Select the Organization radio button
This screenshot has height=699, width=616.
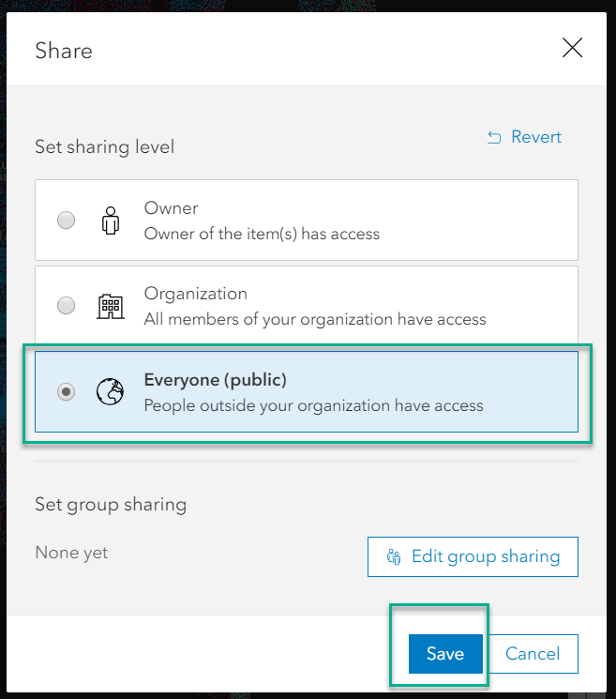tap(67, 306)
